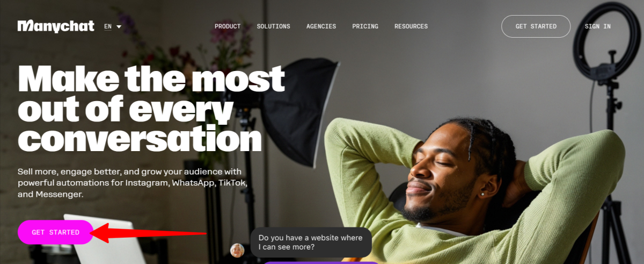Expand the language dropdown arrow
The width and height of the screenshot is (644, 264).
[x=119, y=26]
